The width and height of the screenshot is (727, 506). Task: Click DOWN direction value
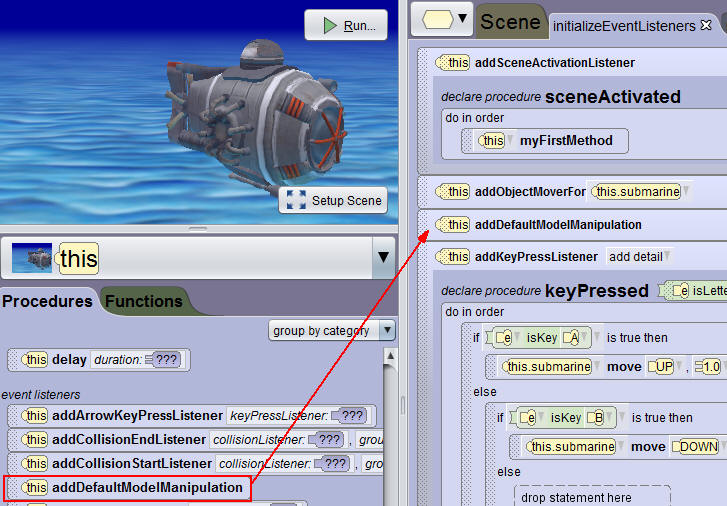695,447
